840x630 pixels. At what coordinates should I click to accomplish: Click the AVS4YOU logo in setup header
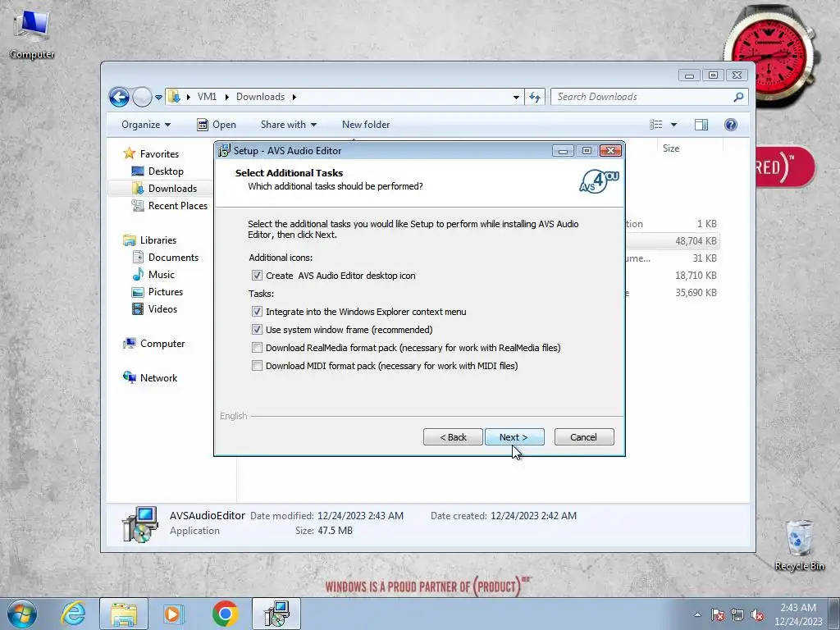[599, 181]
